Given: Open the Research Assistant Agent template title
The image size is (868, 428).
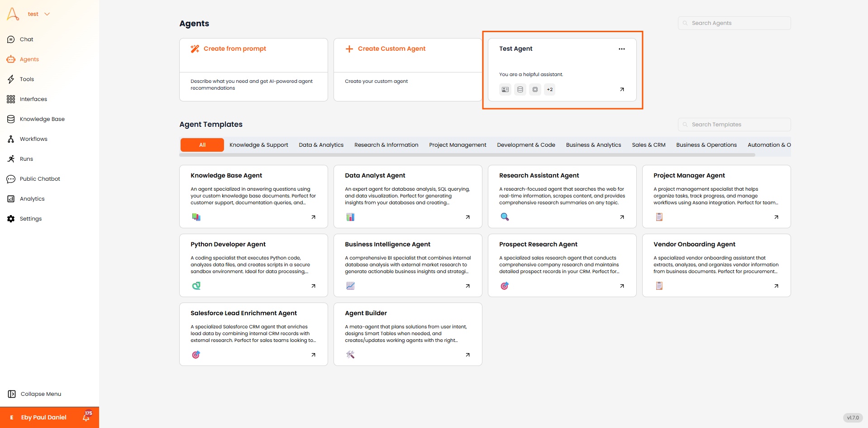Looking at the screenshot, I should point(539,176).
